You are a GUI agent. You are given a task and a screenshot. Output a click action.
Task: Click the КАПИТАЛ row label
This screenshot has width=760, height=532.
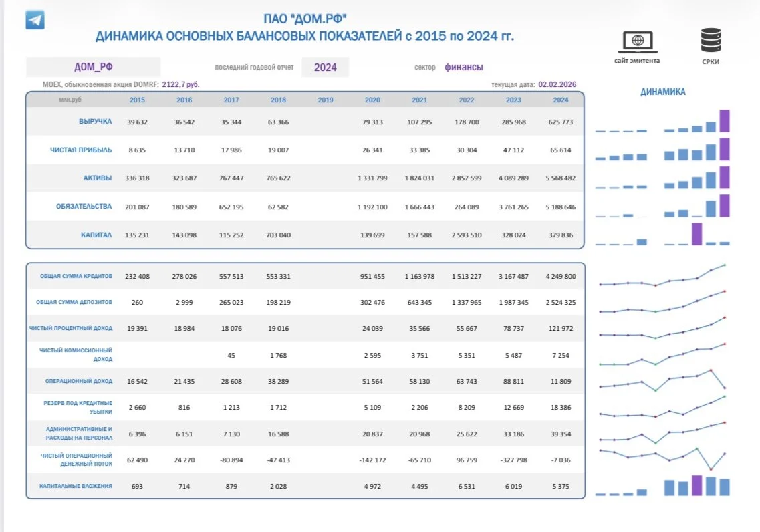pyautogui.click(x=96, y=235)
